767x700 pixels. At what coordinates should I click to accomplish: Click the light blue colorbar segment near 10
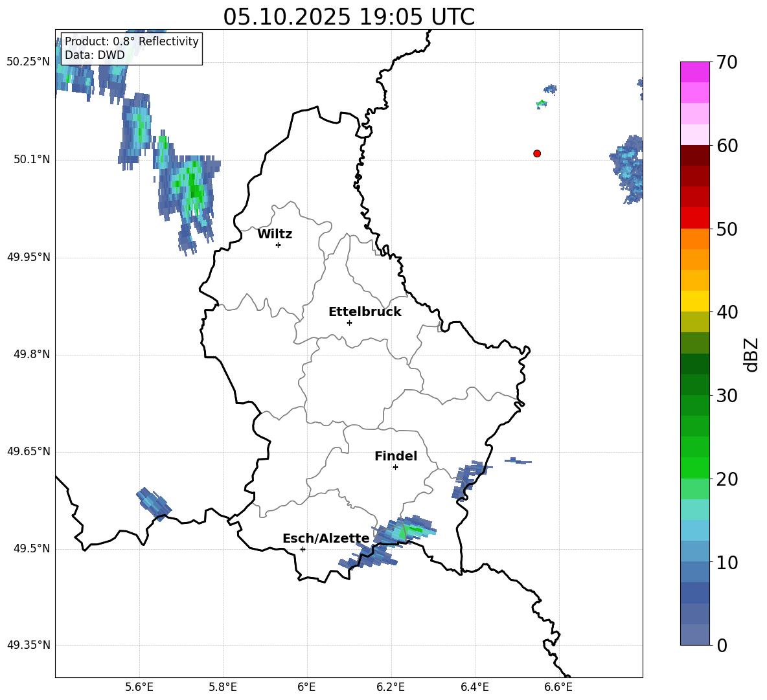point(695,552)
